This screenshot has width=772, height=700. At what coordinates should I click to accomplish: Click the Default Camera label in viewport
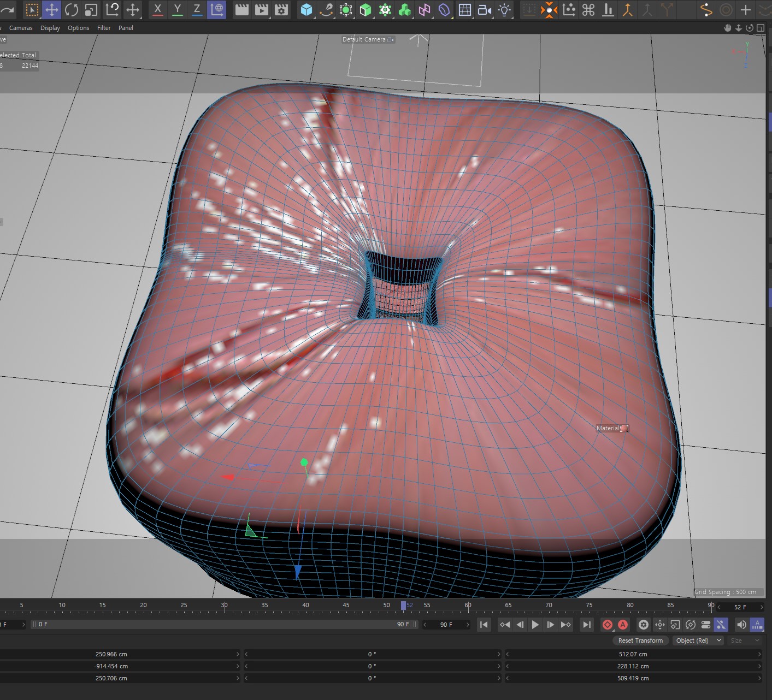[364, 39]
